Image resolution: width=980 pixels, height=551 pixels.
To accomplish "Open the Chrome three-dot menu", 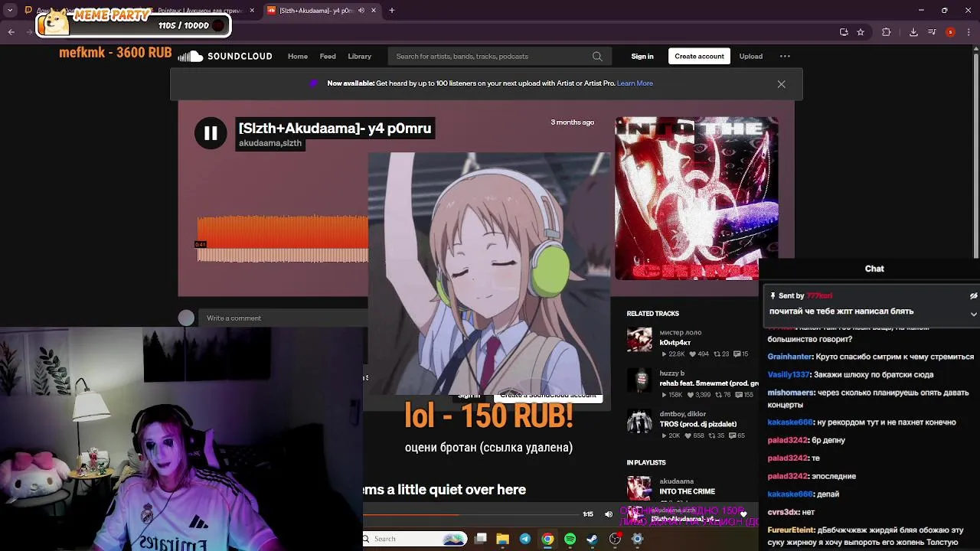I will click(969, 32).
